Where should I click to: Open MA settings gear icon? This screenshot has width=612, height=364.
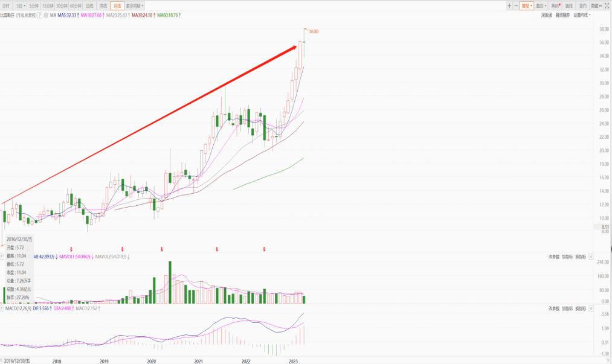pyautogui.click(x=47, y=15)
